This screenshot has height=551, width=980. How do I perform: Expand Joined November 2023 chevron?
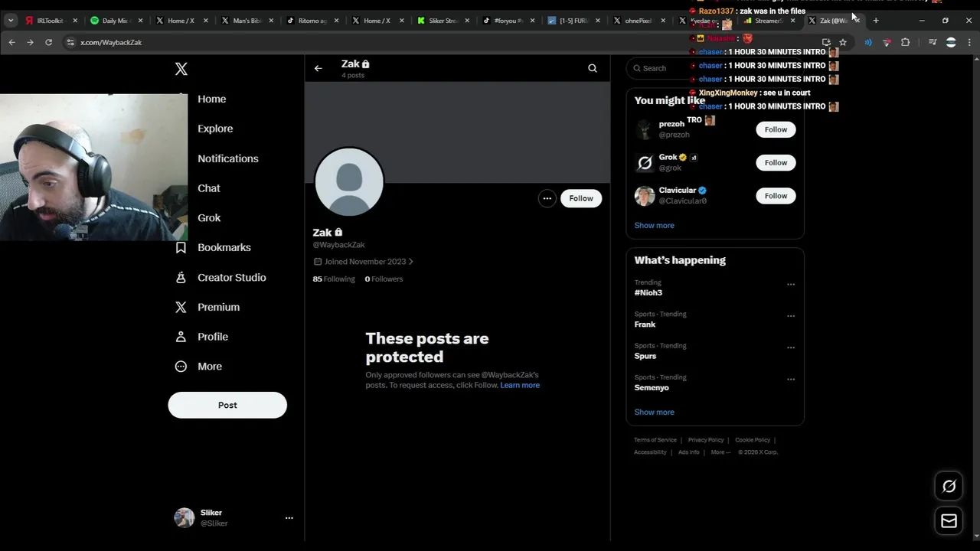[410, 262]
